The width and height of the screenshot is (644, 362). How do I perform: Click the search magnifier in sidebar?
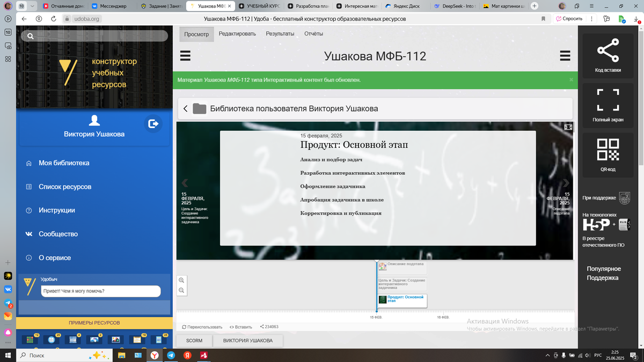click(31, 36)
